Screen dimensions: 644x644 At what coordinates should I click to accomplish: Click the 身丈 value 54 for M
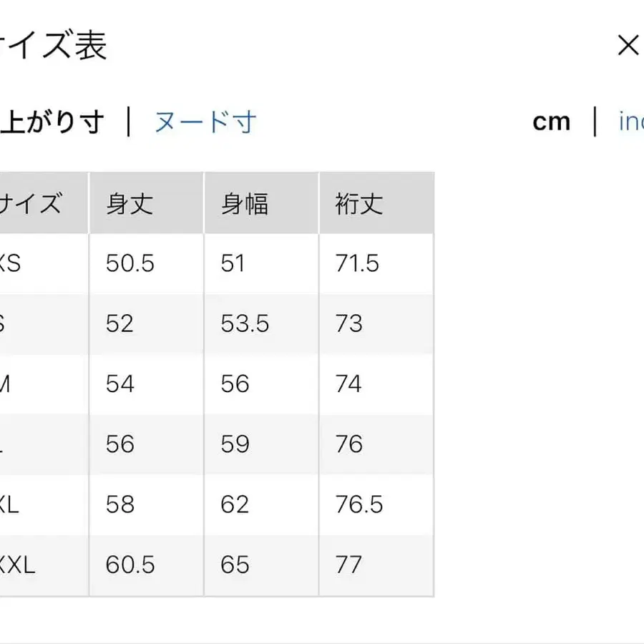pos(119,384)
